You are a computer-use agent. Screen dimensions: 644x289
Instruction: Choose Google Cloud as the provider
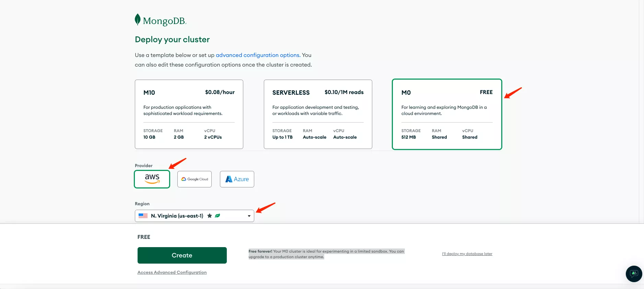click(x=195, y=179)
